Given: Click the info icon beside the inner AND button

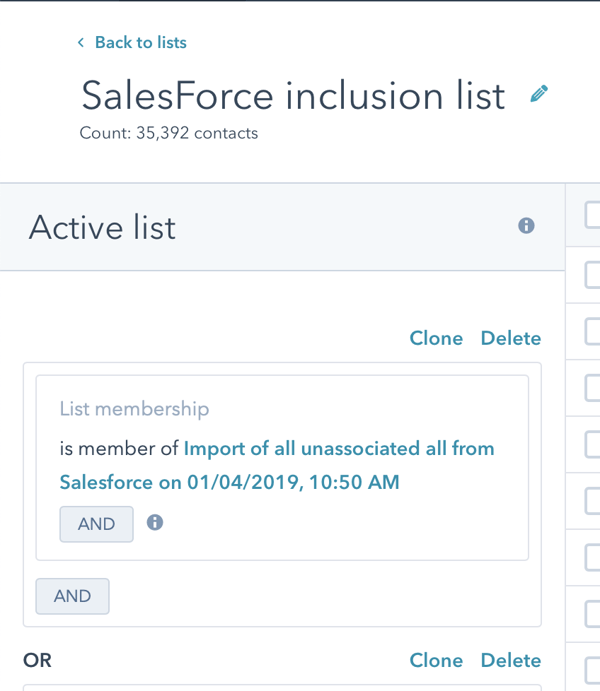Looking at the screenshot, I should [x=155, y=523].
